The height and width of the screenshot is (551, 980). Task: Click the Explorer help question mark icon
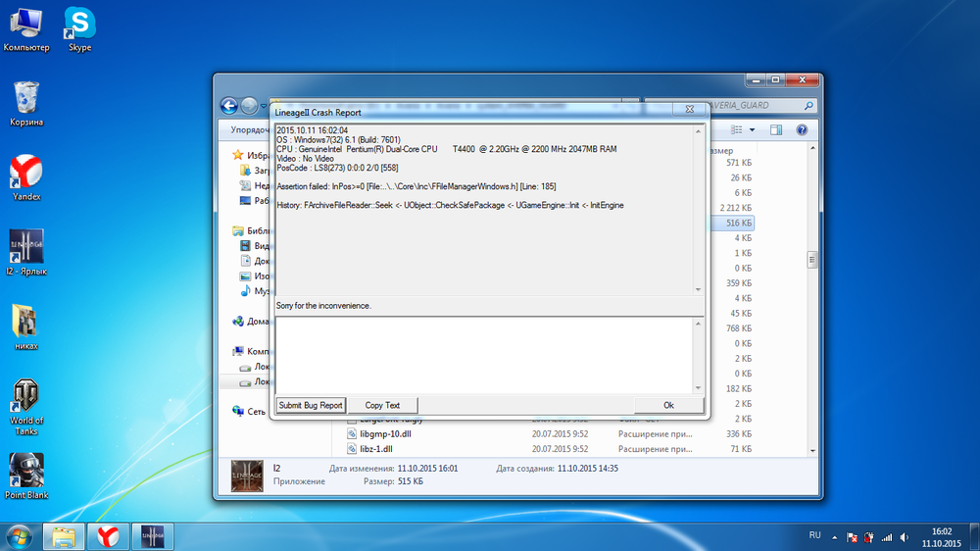coord(802,129)
